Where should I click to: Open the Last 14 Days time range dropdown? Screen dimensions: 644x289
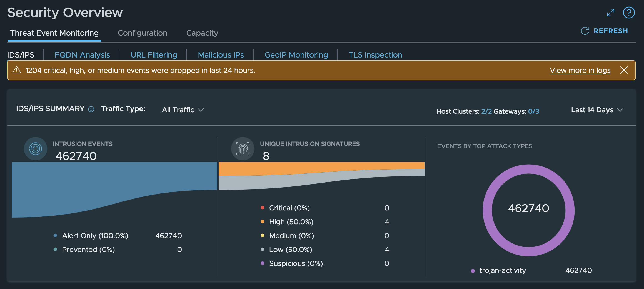[x=597, y=110]
